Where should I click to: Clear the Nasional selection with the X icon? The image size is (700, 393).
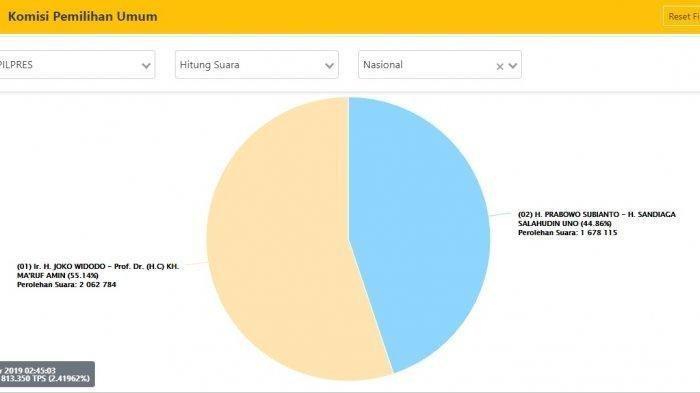click(x=500, y=67)
